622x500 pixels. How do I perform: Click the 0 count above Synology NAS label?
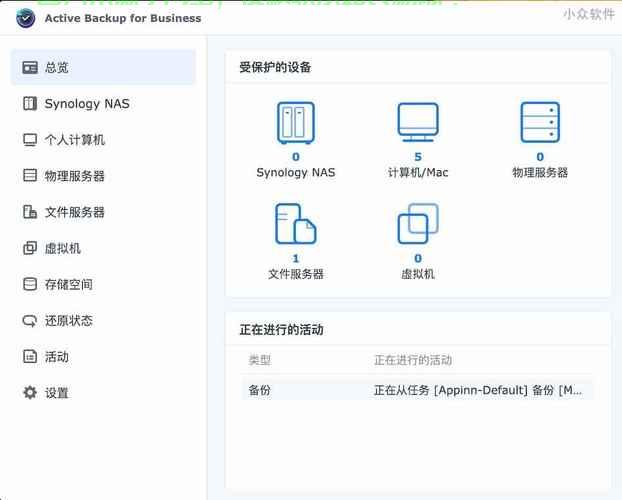coord(296,157)
